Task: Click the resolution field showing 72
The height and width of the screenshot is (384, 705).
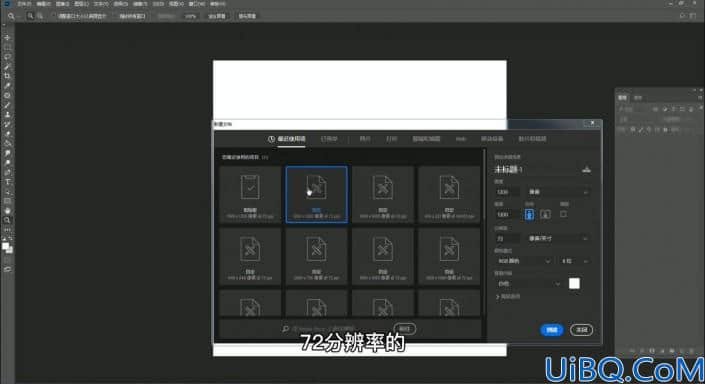Action: coord(508,238)
